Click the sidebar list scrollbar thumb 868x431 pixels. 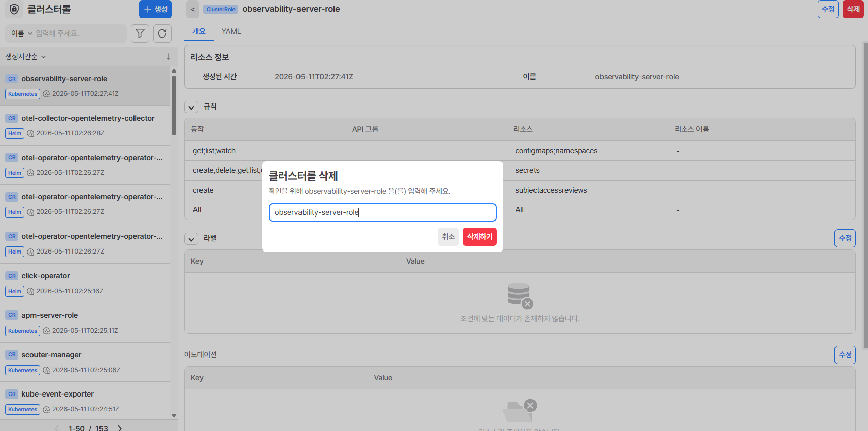click(174, 105)
